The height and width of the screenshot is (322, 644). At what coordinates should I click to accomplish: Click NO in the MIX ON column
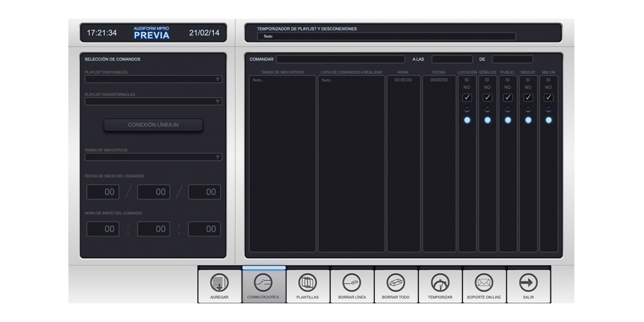coord(548,88)
